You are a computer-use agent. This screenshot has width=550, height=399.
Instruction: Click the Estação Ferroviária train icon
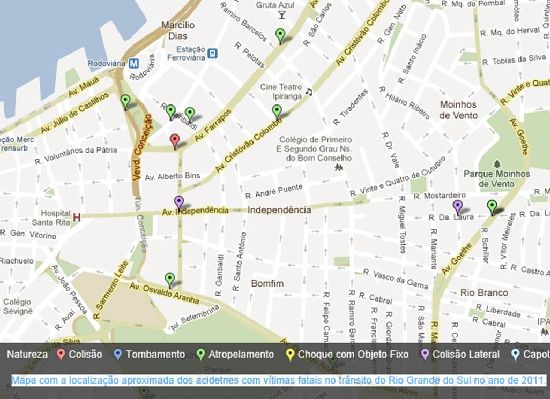pyautogui.click(x=212, y=54)
